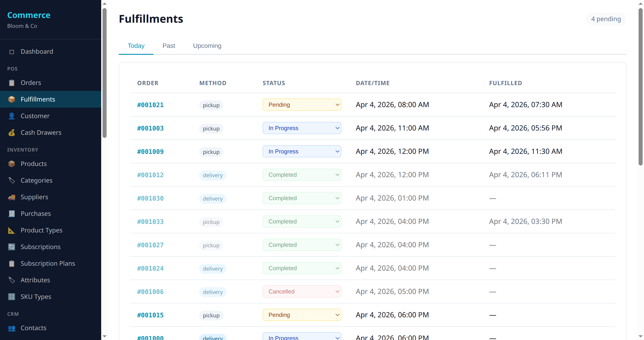Open order #001009 link

click(150, 152)
